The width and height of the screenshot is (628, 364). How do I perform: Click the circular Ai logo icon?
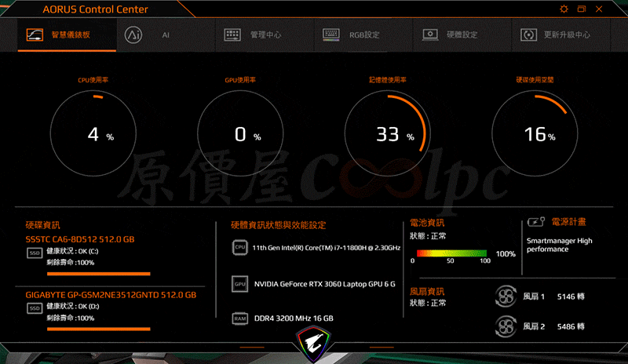pyautogui.click(x=133, y=35)
